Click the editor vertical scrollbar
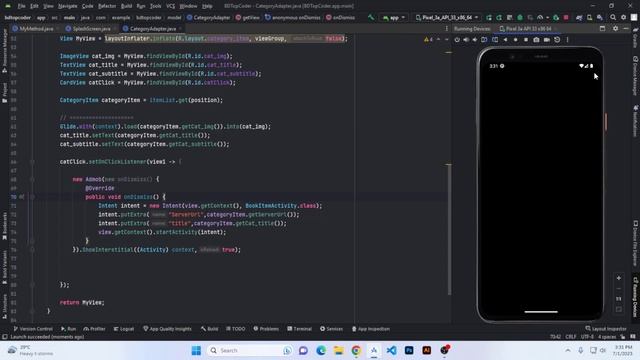This screenshot has height=360, width=640. pos(449,229)
